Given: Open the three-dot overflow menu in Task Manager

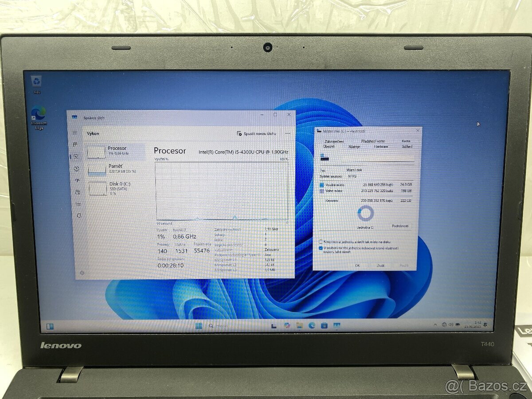Looking at the screenshot, I should [287, 133].
